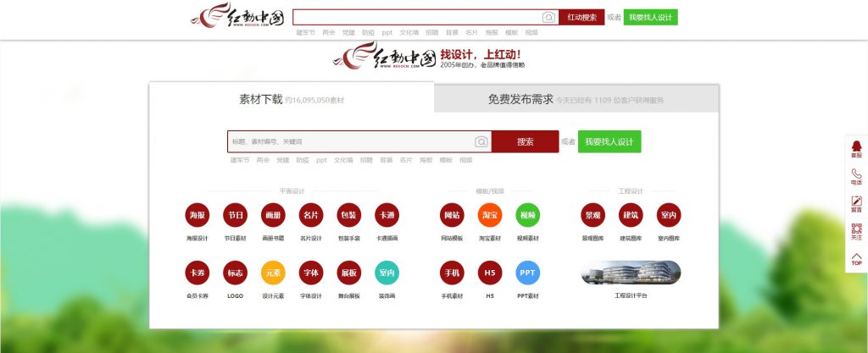Open the 名片设计 business card icon
Viewport: 868px width, 353px height.
(x=311, y=216)
